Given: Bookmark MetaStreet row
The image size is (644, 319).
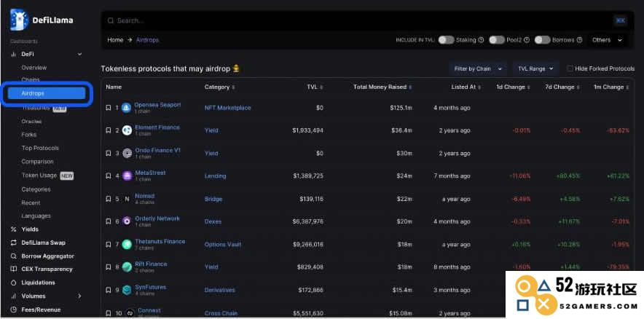Looking at the screenshot, I should pos(108,176).
